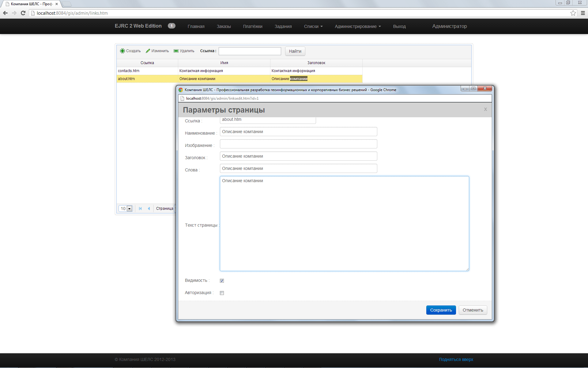
Task: Click the Delete (Удалить) minus icon
Action: pos(176,51)
